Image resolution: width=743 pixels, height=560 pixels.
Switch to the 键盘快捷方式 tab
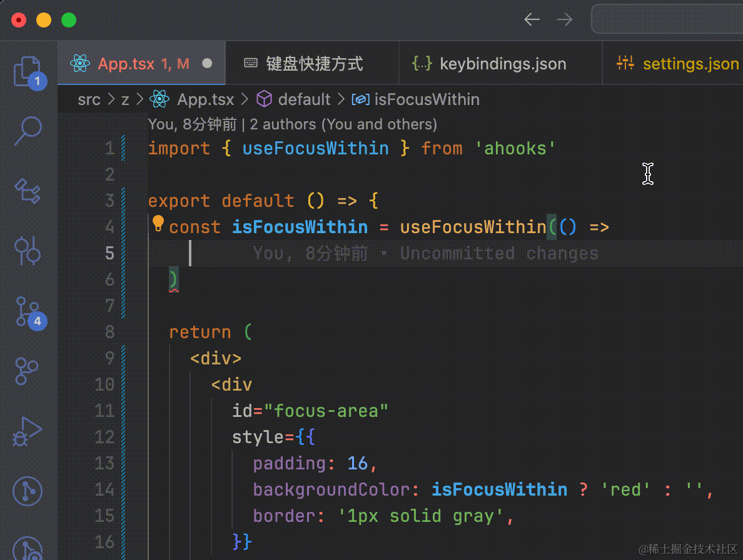312,63
